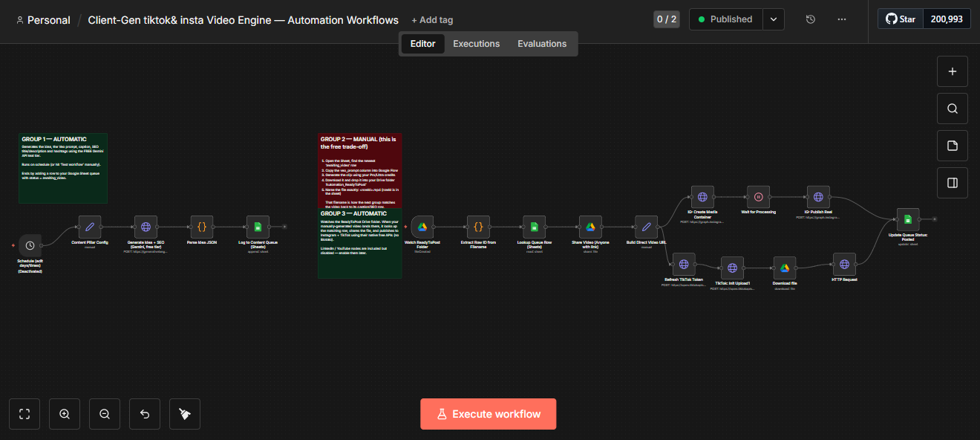Zoom out of the canvas
Viewport: 980px width, 440px height.
click(x=105, y=414)
